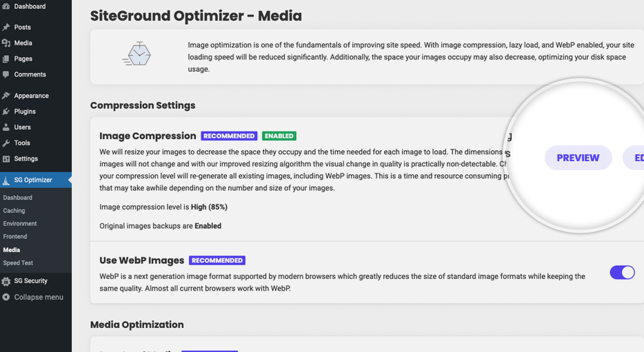Open the Caching submenu page

[14, 211]
